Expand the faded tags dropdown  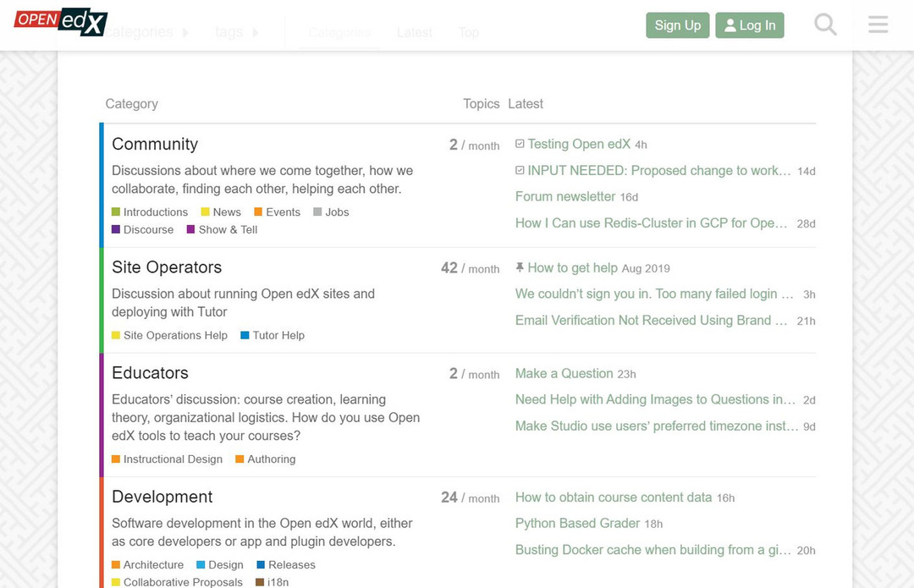pyautogui.click(x=237, y=32)
